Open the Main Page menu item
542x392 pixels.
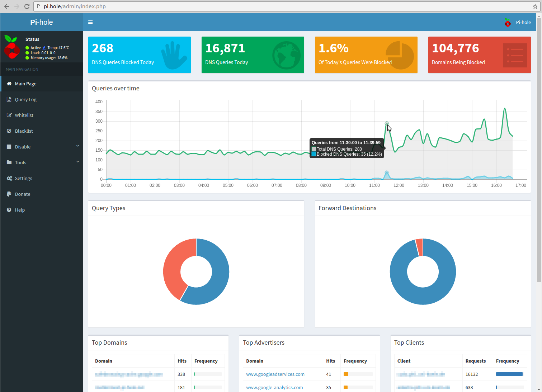click(42, 84)
